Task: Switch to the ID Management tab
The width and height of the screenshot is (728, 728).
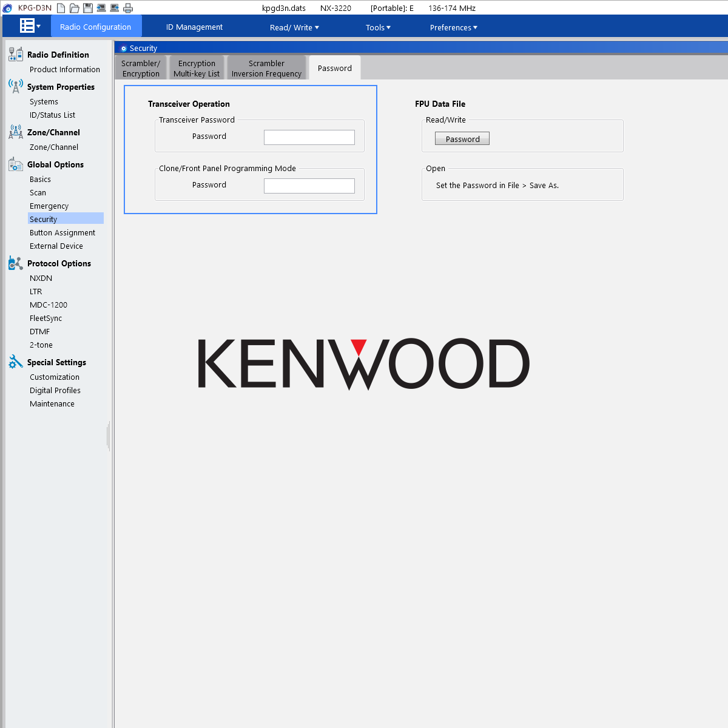Action: [194, 27]
